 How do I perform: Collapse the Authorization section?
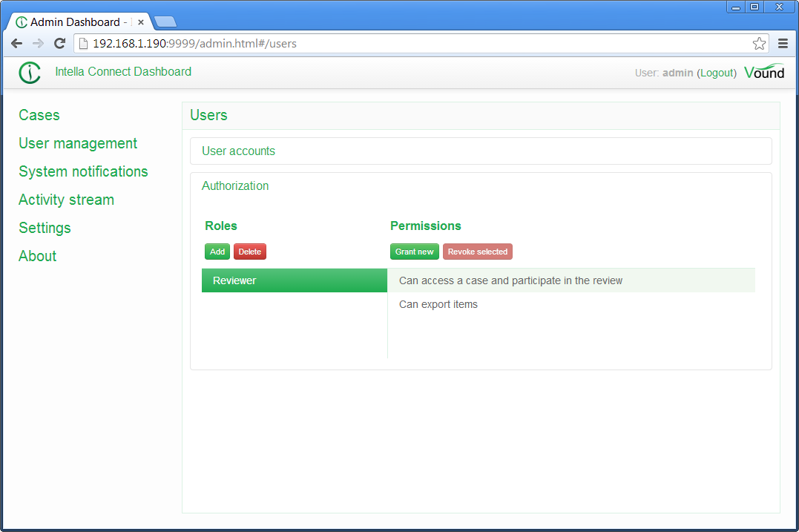point(235,186)
